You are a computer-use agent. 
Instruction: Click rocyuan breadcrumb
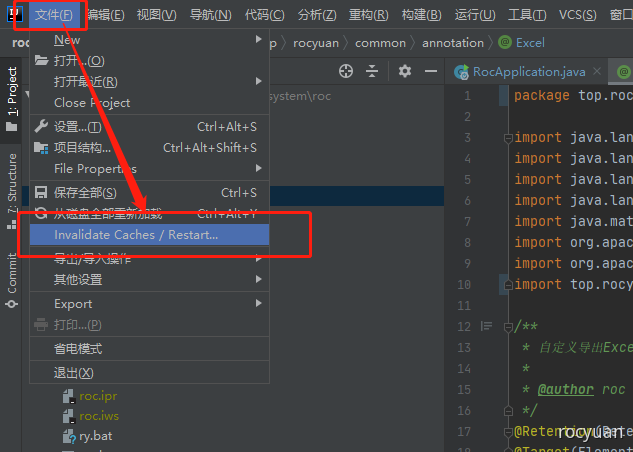point(316,43)
